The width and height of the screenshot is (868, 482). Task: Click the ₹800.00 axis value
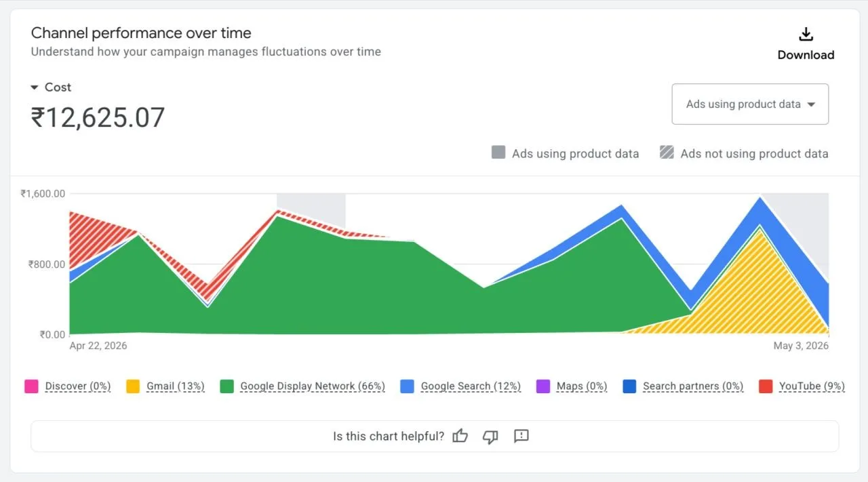[47, 264]
